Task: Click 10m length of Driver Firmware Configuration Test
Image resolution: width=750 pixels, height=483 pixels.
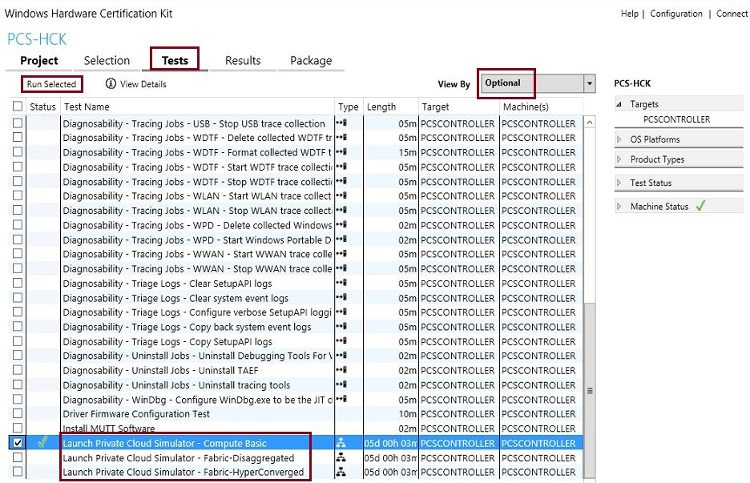Action: 408,414
